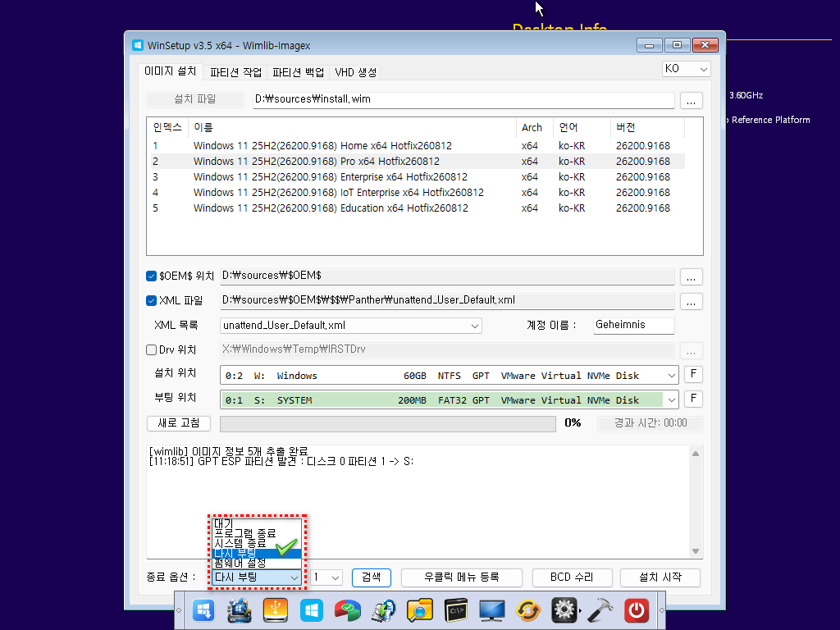840x630 pixels.
Task: Click the dock's left diamond handle
Action: coord(179,610)
